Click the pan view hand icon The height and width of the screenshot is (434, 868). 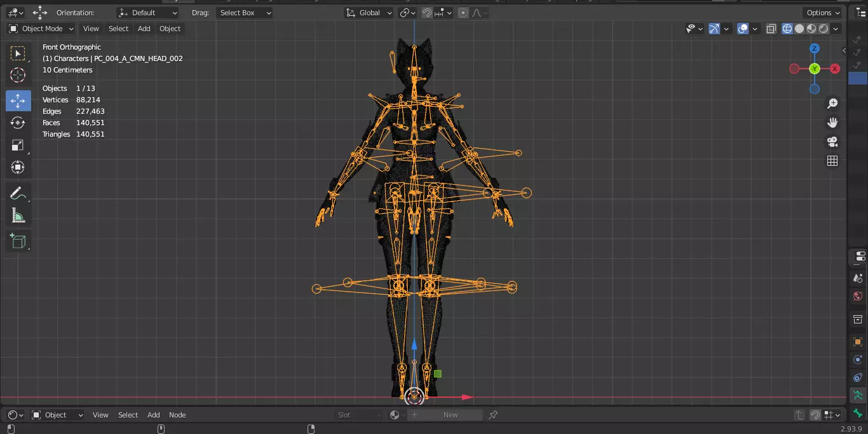tap(832, 123)
